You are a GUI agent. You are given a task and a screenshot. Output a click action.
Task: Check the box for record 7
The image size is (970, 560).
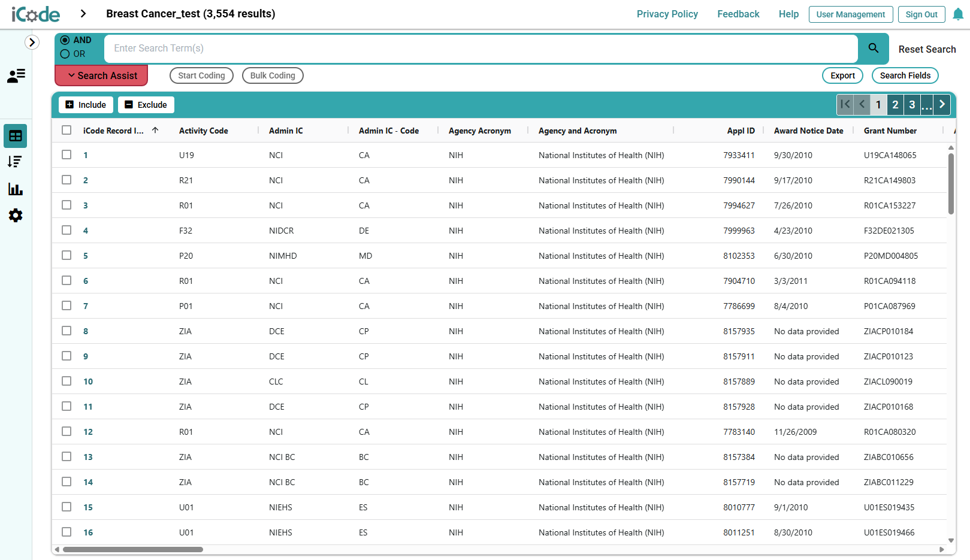click(x=67, y=305)
